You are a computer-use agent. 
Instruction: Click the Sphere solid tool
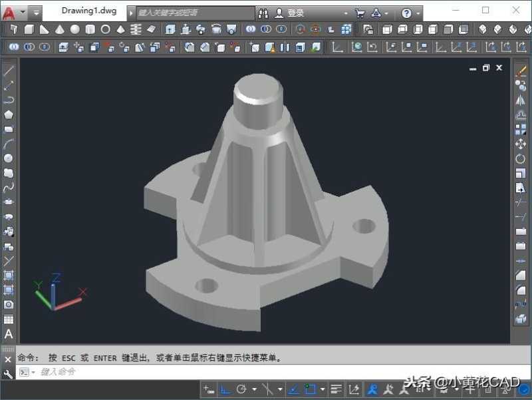coord(75,29)
